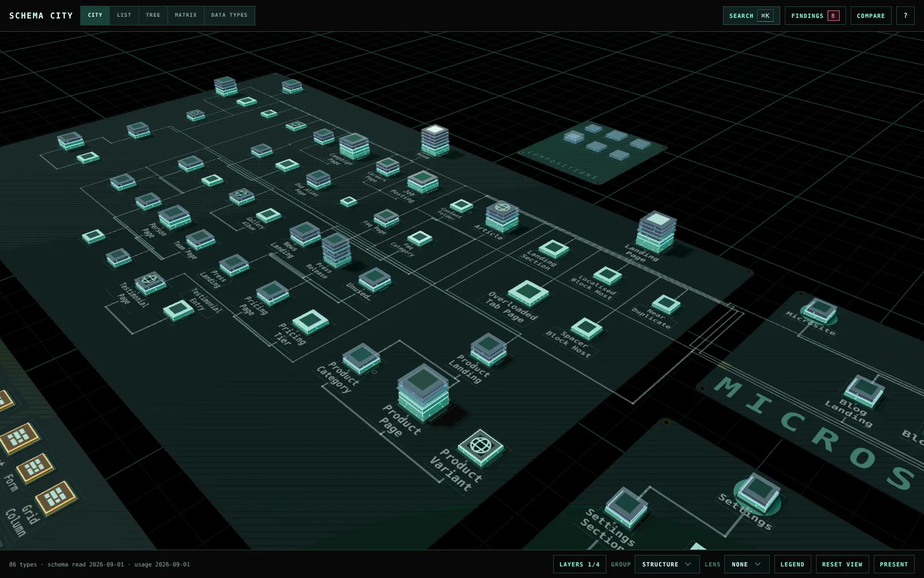Expand the Lens None dropdown

click(x=747, y=564)
